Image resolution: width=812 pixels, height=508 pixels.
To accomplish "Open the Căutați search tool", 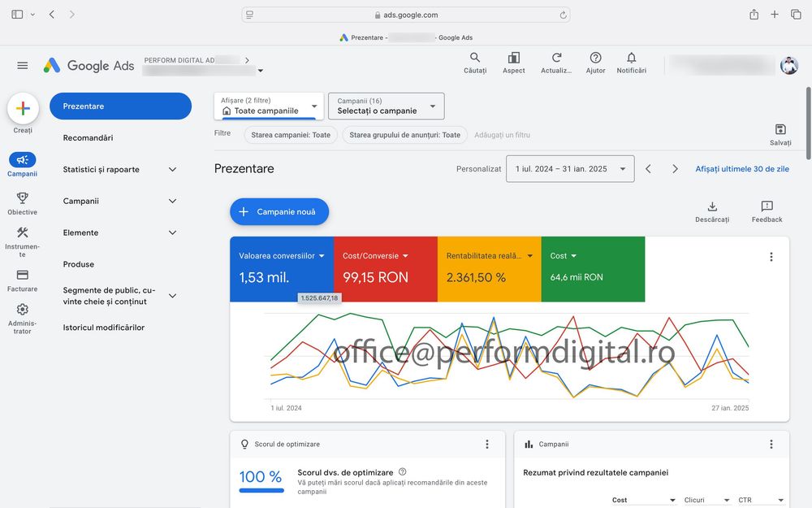I will pos(475,63).
